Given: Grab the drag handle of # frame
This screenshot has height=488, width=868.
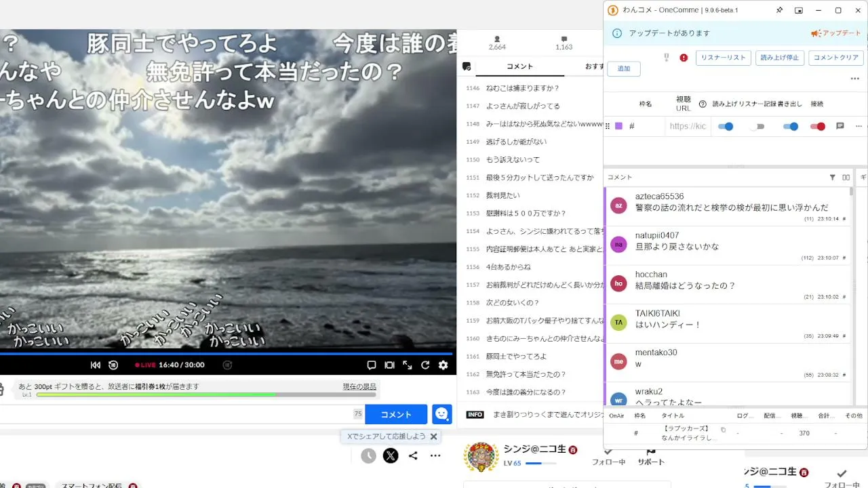Looking at the screenshot, I should [x=608, y=126].
